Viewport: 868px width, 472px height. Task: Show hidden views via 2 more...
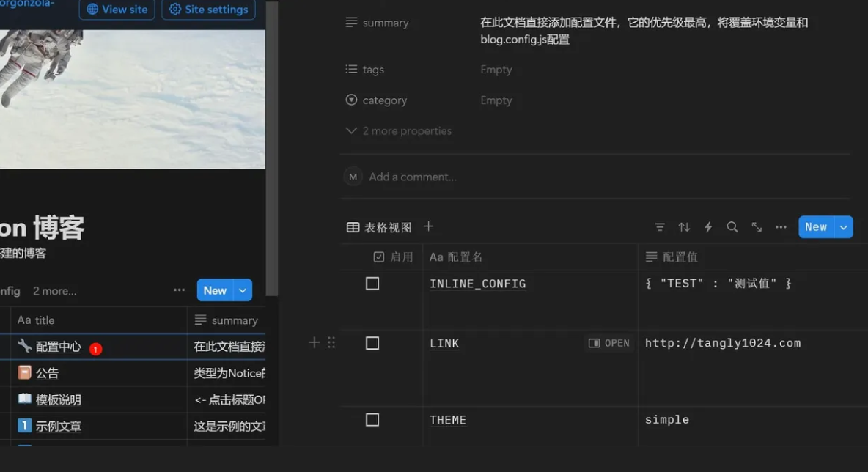pos(54,291)
